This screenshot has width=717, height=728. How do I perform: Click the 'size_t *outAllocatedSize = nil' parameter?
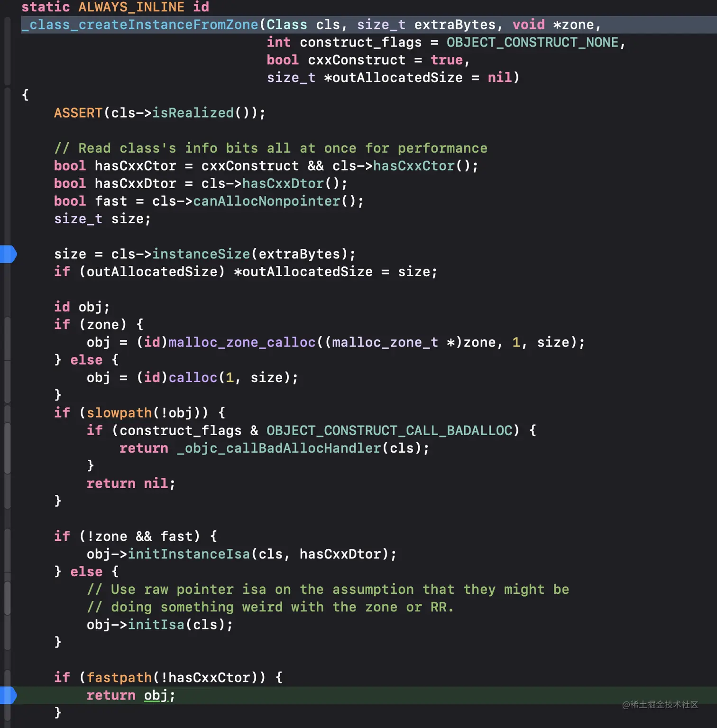tap(389, 77)
